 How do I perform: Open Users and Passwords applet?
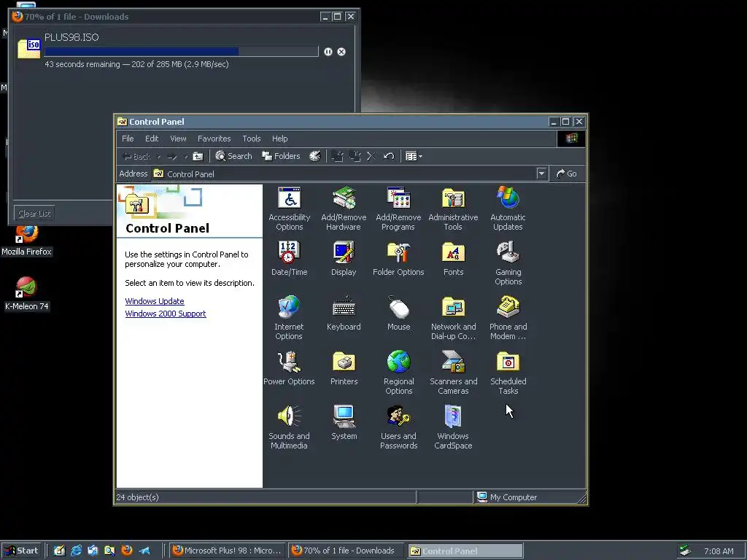click(398, 427)
